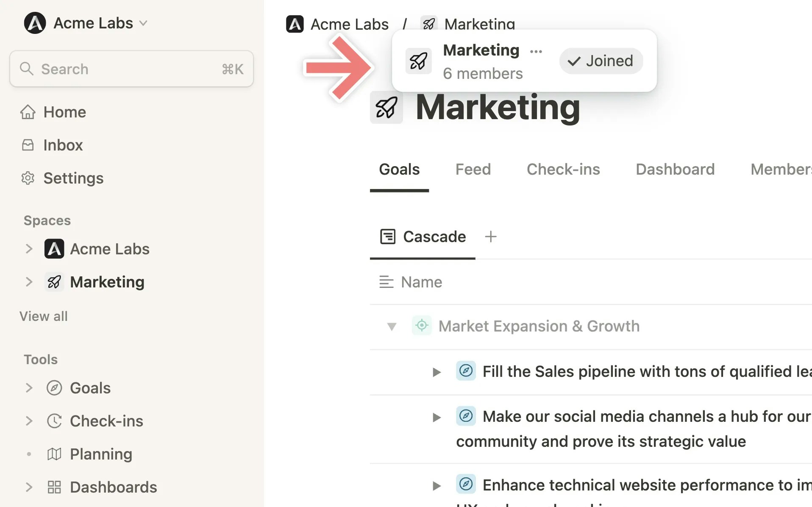Viewport: 812px width, 507px height.
Task: Collapse the Market Expansion & Growth goal
Action: [392, 326]
